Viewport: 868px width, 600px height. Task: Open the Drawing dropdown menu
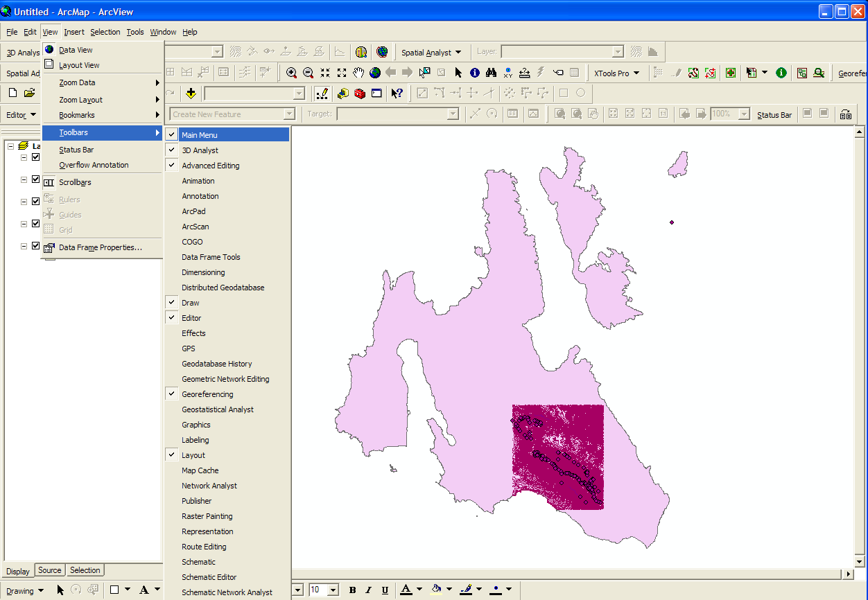click(x=25, y=591)
